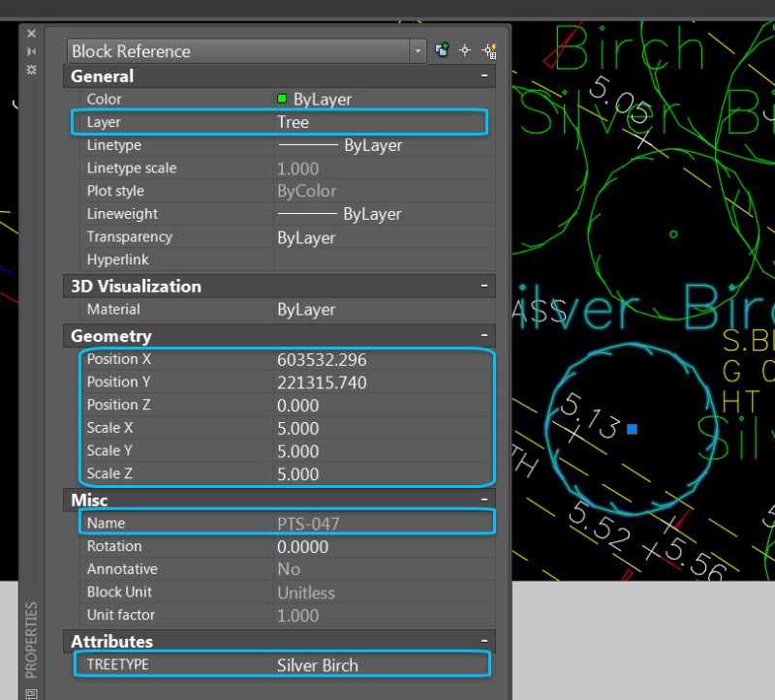This screenshot has width=775, height=700.
Task: Toggle Auto-hide on the Properties palette
Action: pyautogui.click(x=31, y=49)
